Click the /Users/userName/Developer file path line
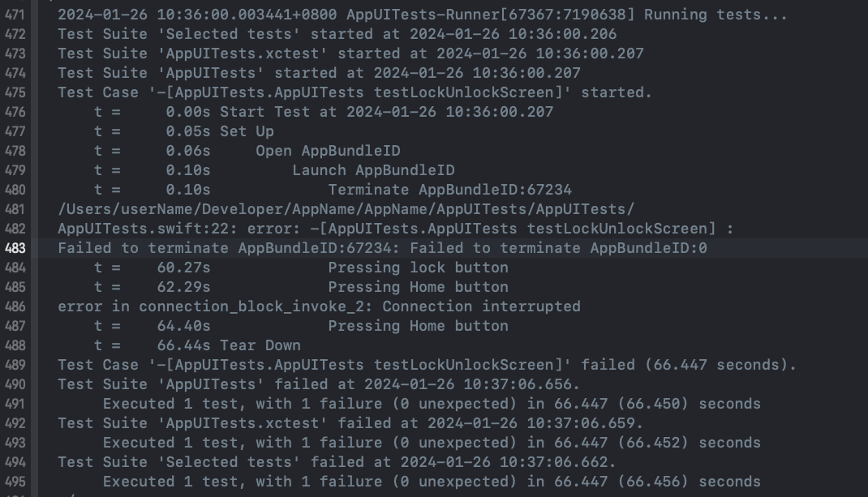 [x=346, y=209]
